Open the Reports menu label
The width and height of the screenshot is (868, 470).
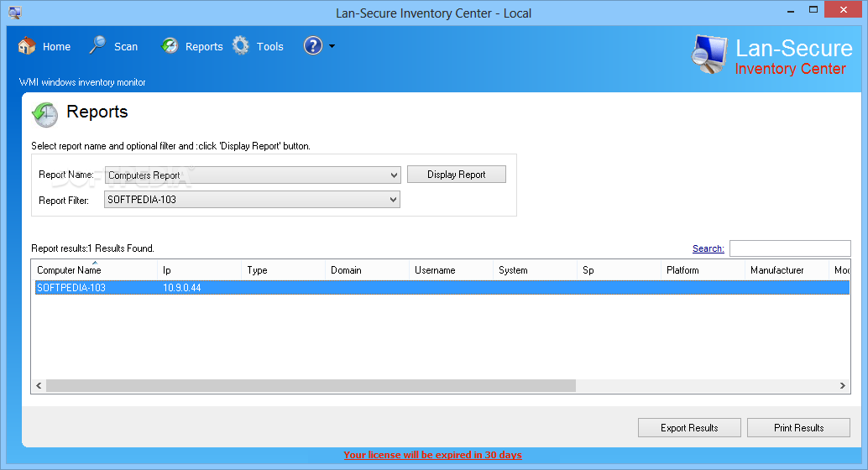(x=204, y=46)
